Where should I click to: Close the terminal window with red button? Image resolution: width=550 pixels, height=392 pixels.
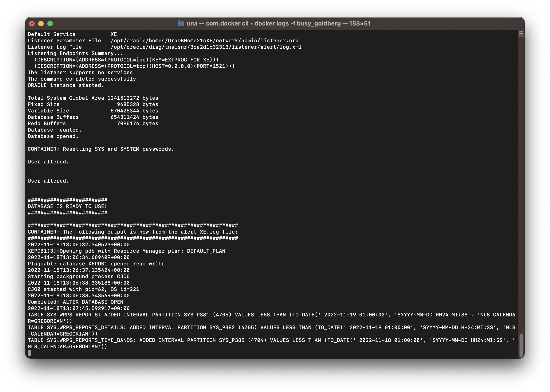coord(32,24)
